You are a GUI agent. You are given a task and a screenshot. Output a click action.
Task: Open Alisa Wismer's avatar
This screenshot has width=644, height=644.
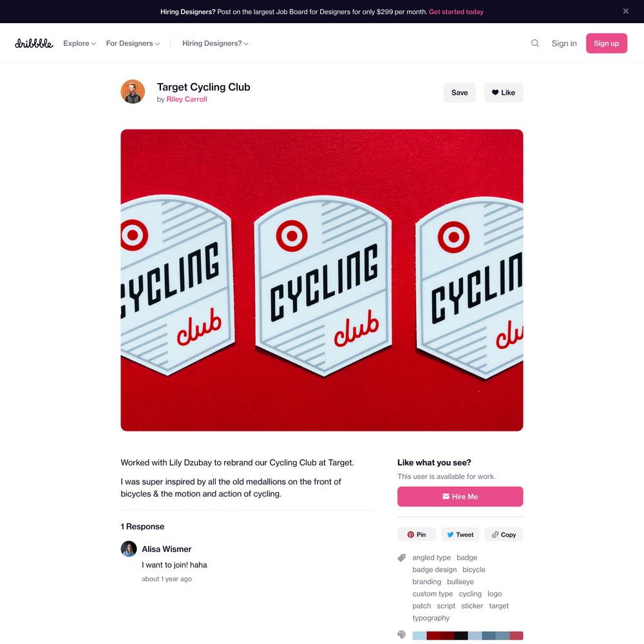(x=129, y=549)
